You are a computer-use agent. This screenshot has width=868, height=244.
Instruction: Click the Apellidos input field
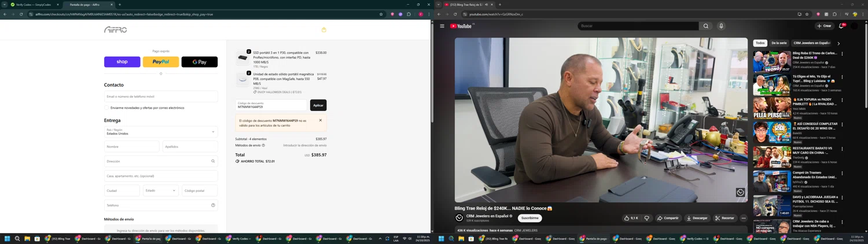point(190,147)
